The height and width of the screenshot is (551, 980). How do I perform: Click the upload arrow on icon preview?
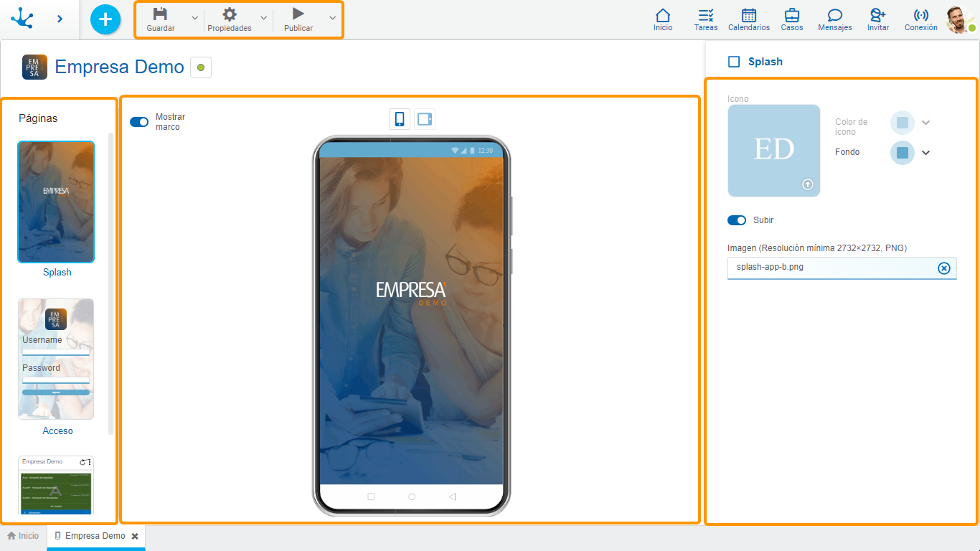[808, 184]
